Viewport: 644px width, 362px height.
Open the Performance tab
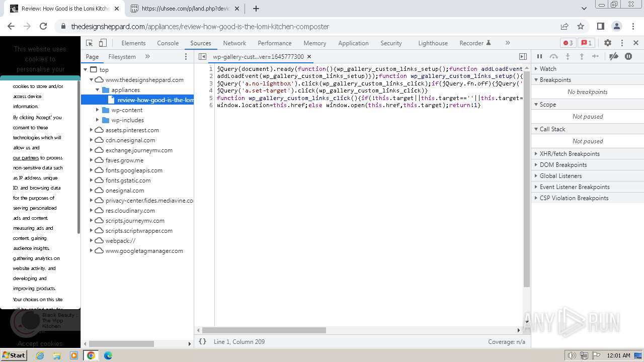(x=275, y=43)
